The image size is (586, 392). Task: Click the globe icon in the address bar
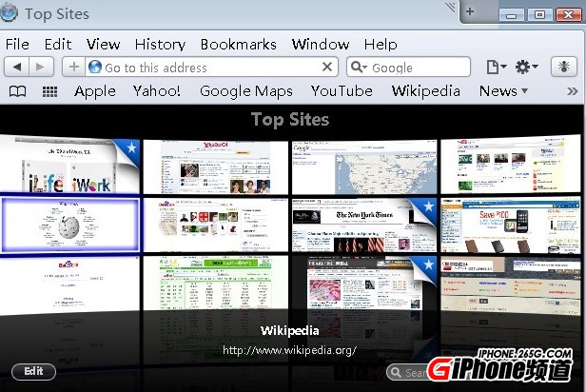pos(95,67)
